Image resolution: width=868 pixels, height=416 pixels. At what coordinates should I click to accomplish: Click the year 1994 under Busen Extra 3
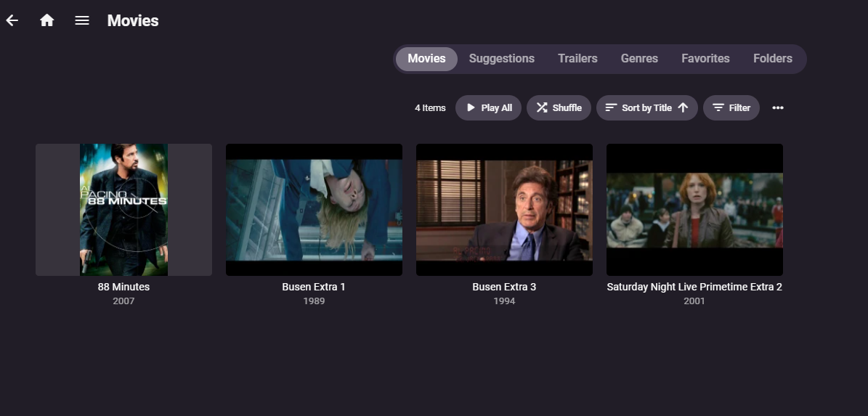pos(504,301)
